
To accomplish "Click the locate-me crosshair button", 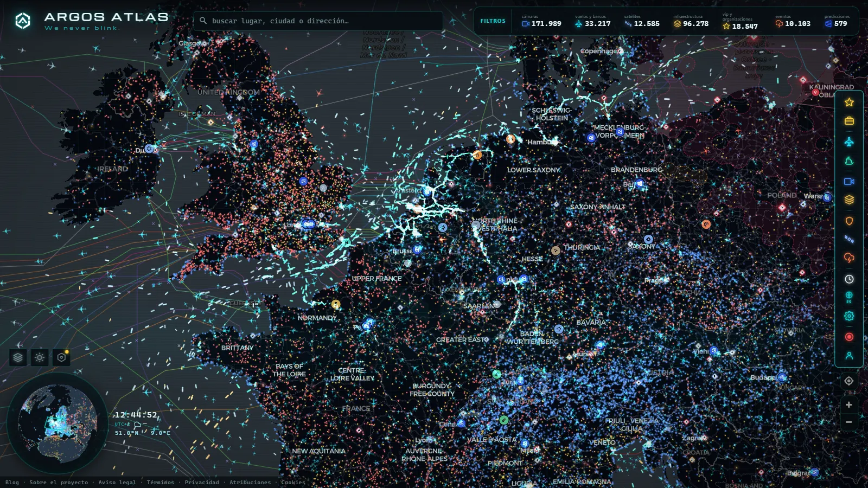I will point(849,381).
